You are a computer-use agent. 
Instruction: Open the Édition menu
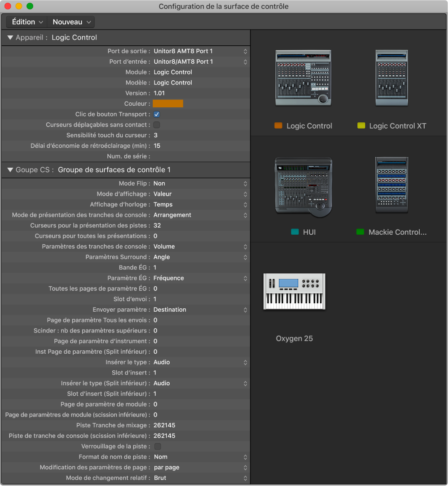tap(27, 22)
